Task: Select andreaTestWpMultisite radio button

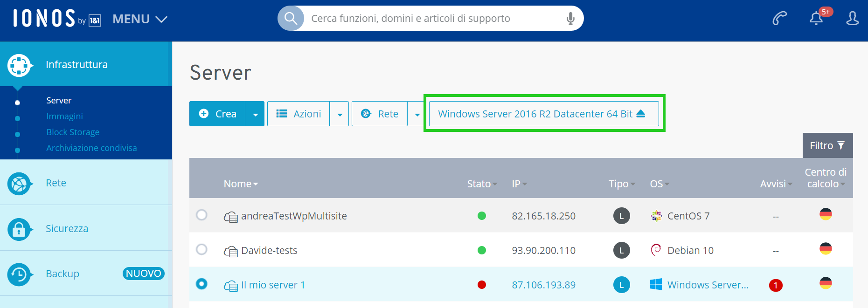Action: (x=201, y=215)
